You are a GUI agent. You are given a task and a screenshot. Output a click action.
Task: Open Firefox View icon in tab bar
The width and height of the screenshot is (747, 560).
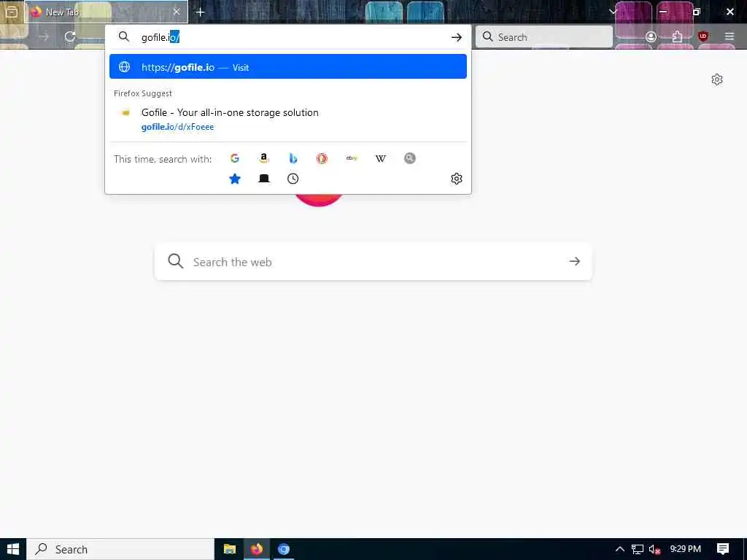(x=12, y=12)
